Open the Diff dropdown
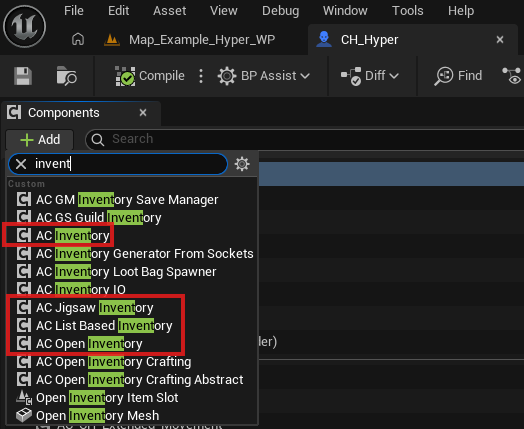This screenshot has width=524, height=429. click(x=370, y=76)
